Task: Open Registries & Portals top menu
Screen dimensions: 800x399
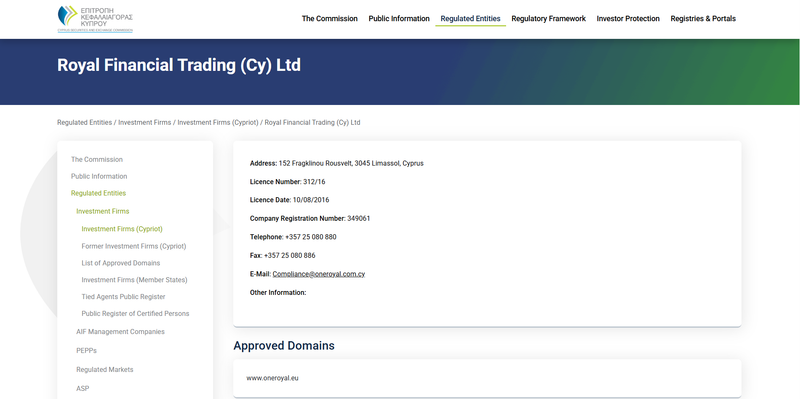Action: 703,19
